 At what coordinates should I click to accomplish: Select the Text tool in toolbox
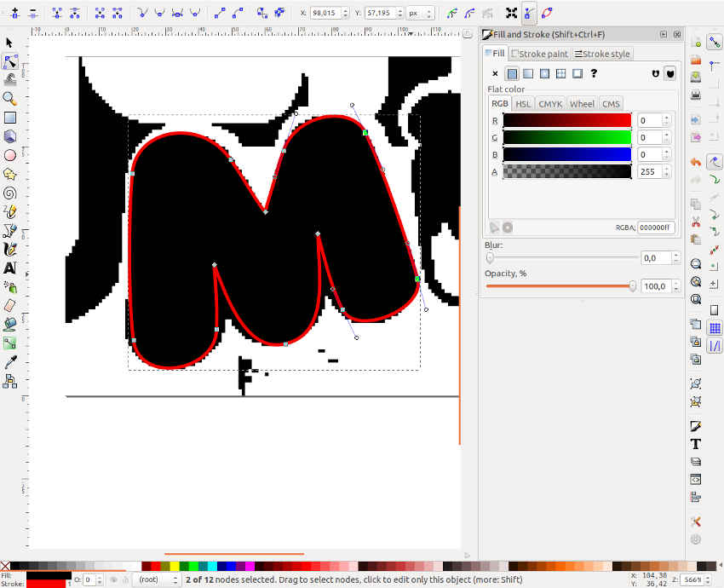tap(9, 268)
